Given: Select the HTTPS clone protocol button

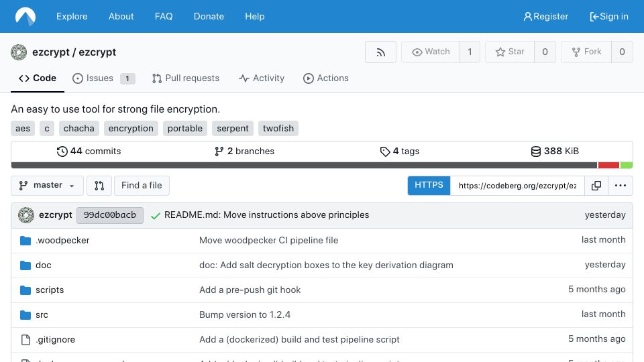Looking at the screenshot, I should [x=429, y=186].
